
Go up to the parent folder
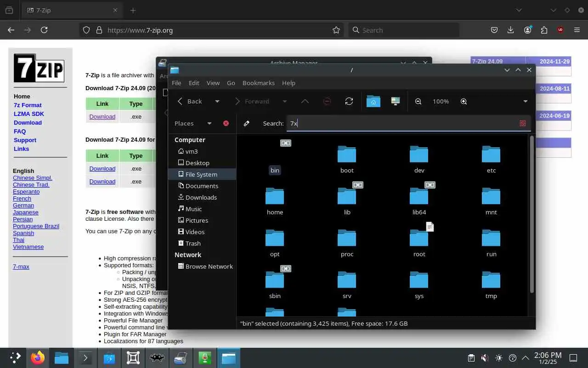[x=305, y=101]
